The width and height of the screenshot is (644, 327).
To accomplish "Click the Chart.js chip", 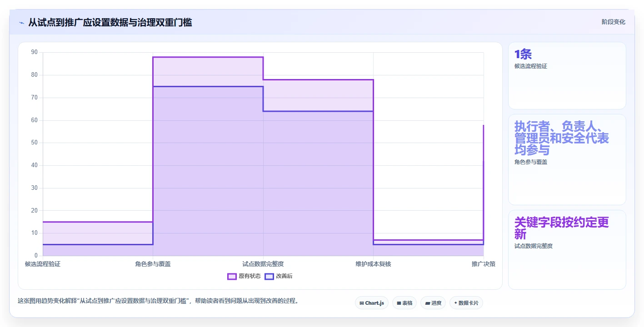I will (371, 303).
